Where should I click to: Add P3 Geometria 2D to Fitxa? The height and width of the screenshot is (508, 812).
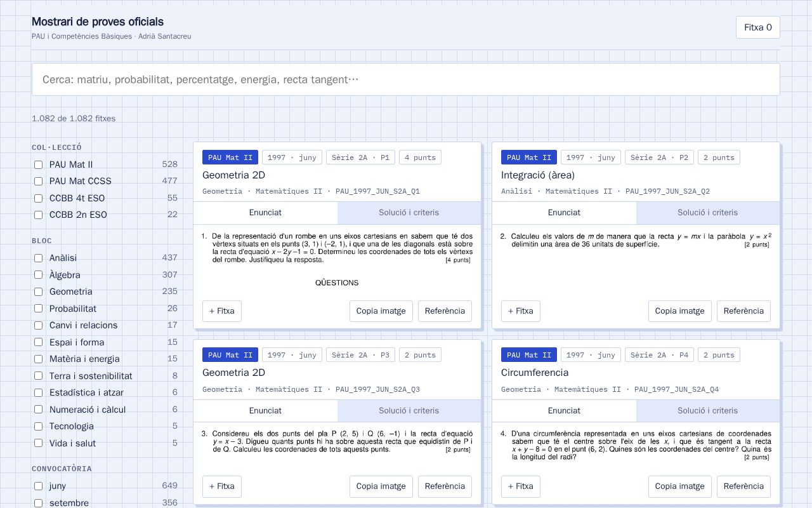click(x=222, y=486)
